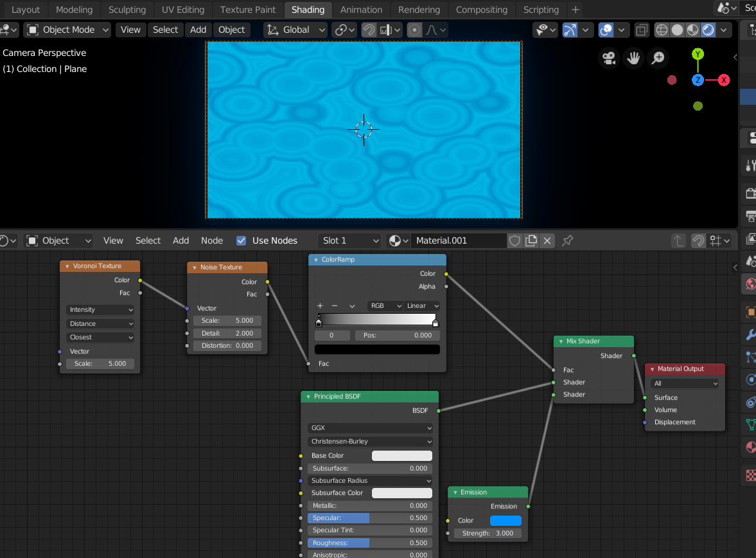Switch to Layout workspace tab
The height and width of the screenshot is (558, 756).
26,10
